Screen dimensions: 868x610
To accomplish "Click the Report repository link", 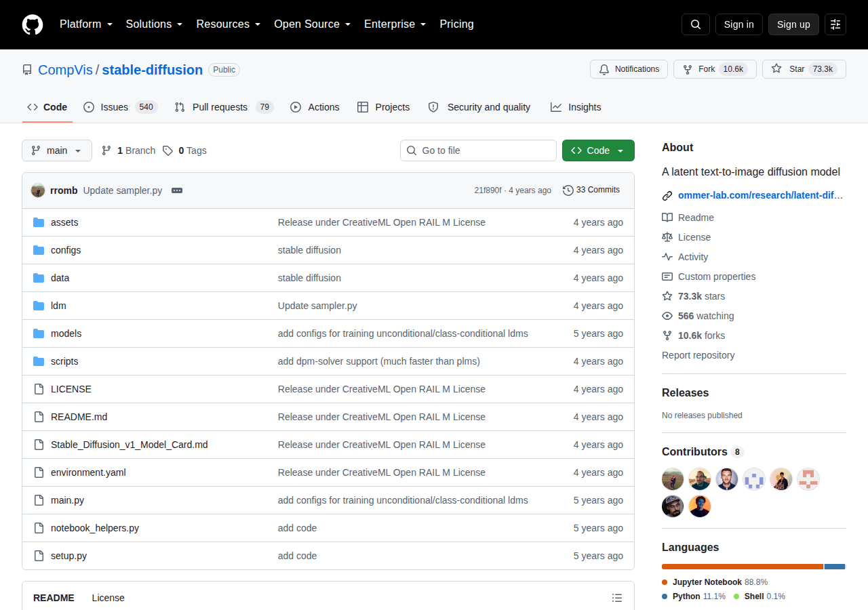I will tap(698, 355).
